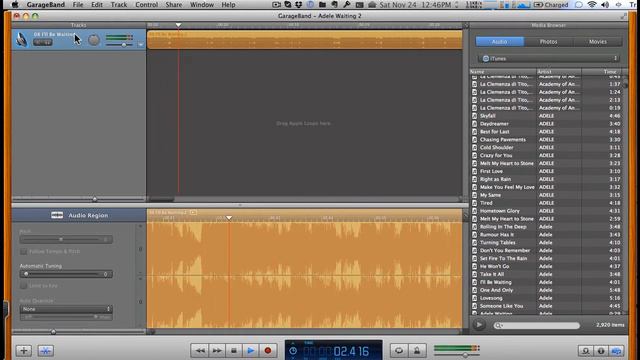Click the track instrument icon
The height and width of the screenshot is (360, 640).
(22, 40)
